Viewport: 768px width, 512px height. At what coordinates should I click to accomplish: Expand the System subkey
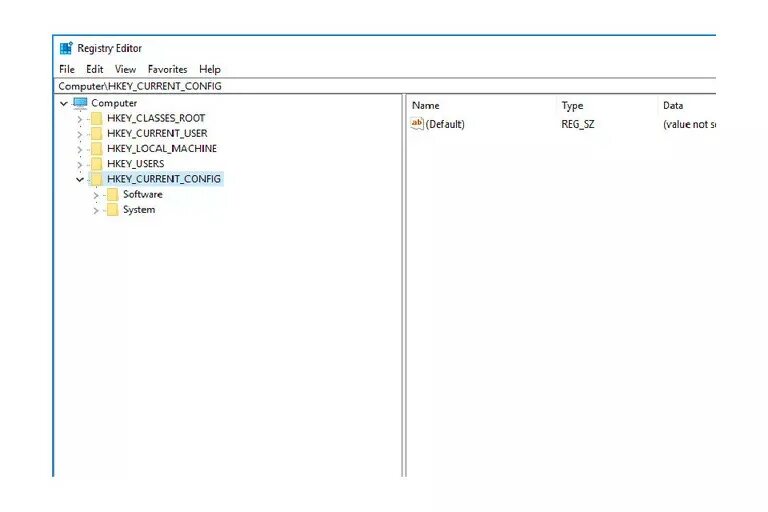pyautogui.click(x=96, y=211)
